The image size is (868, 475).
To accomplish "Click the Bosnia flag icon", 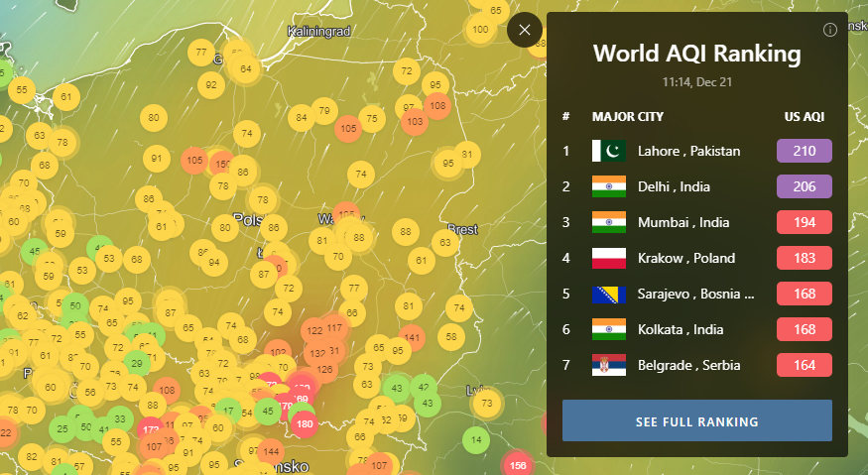I will coord(609,294).
